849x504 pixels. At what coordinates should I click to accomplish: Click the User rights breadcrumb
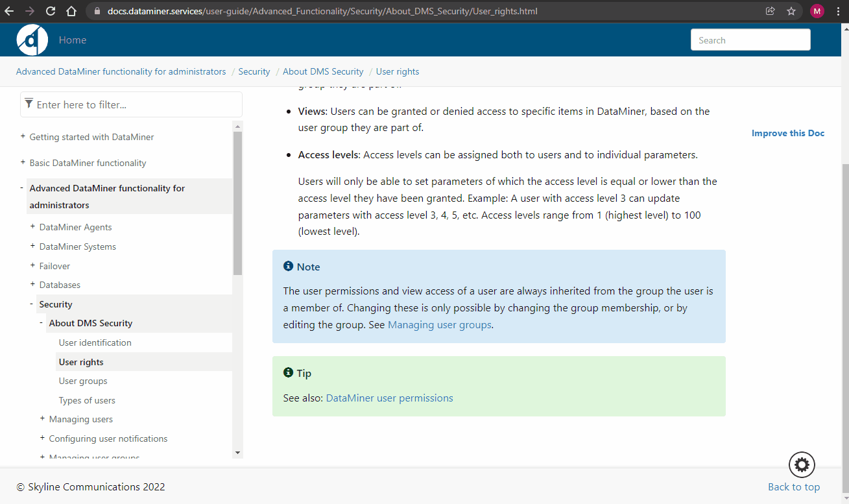(x=398, y=71)
